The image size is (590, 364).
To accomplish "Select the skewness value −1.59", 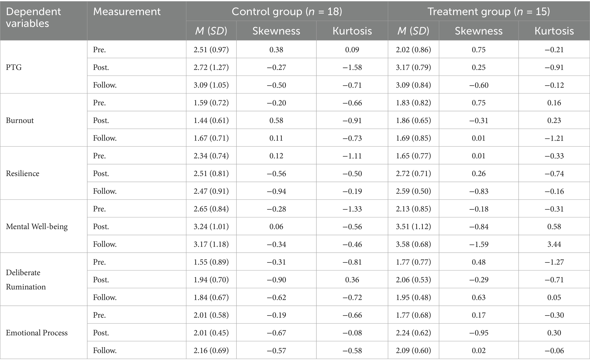I will (478, 244).
